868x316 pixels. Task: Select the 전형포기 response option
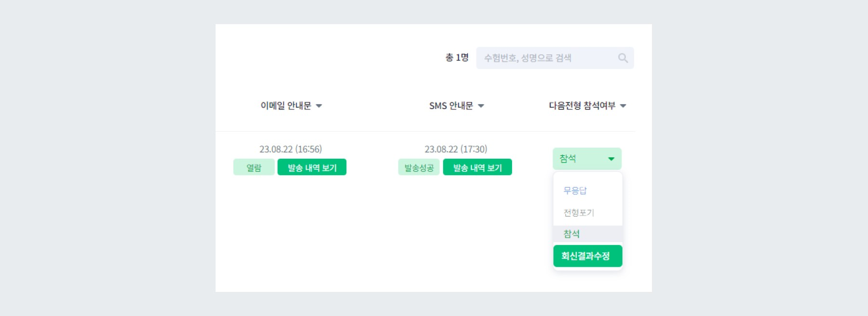[x=579, y=212]
